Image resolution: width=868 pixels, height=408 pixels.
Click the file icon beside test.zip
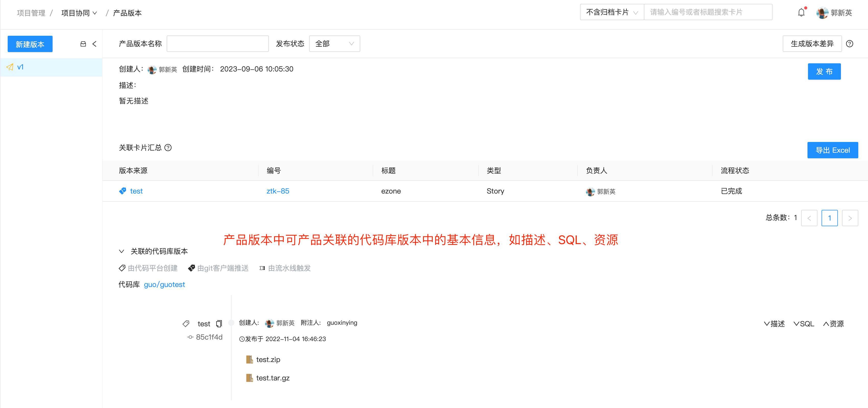249,359
